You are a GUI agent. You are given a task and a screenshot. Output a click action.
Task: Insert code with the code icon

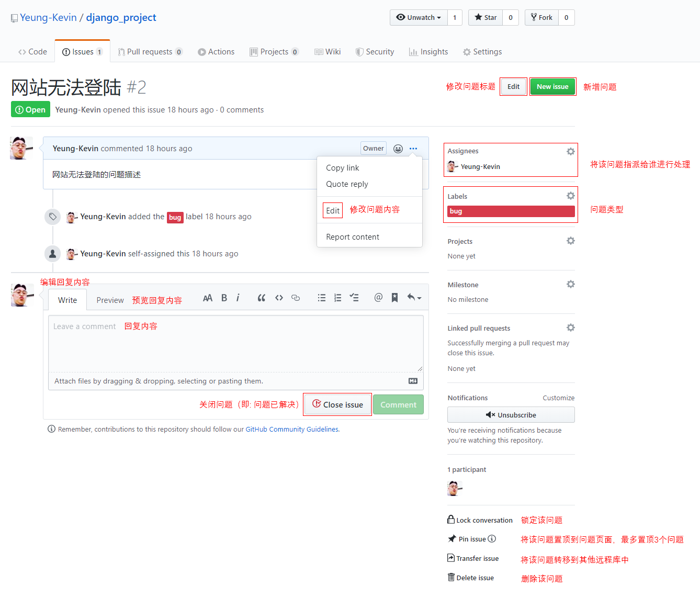point(279,298)
